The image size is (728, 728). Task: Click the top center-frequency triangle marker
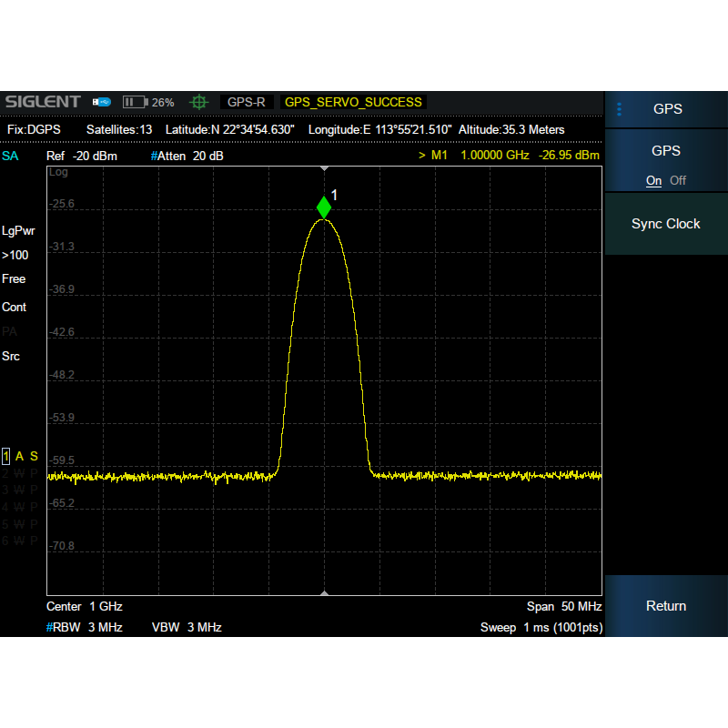pyautogui.click(x=324, y=169)
